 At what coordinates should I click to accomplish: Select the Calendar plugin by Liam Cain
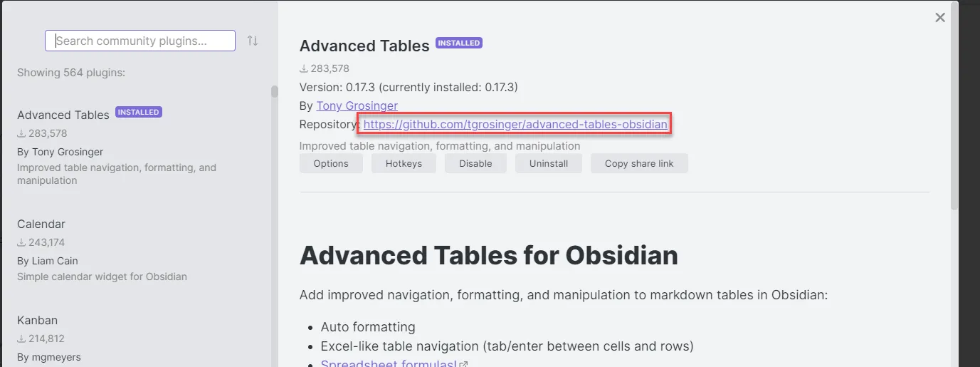[41, 224]
